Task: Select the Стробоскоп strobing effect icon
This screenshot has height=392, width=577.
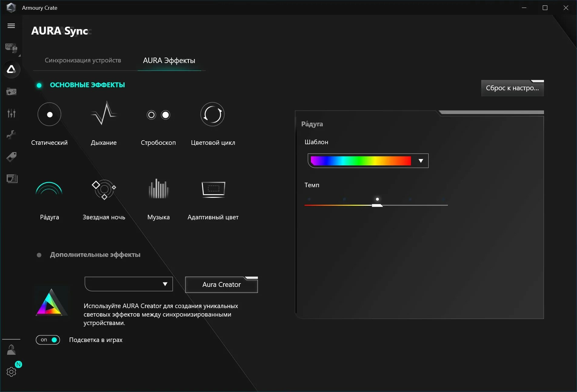Action: pyautogui.click(x=158, y=115)
